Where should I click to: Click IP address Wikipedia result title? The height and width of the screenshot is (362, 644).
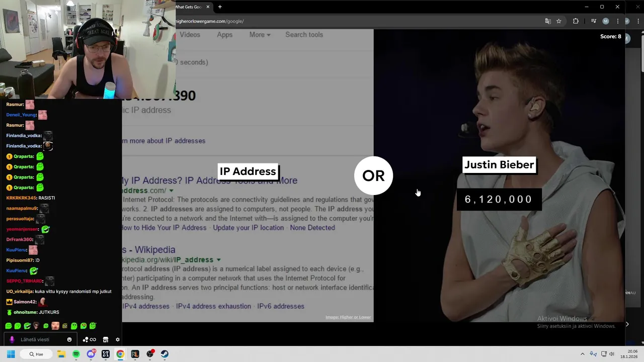pyautogui.click(x=149, y=250)
